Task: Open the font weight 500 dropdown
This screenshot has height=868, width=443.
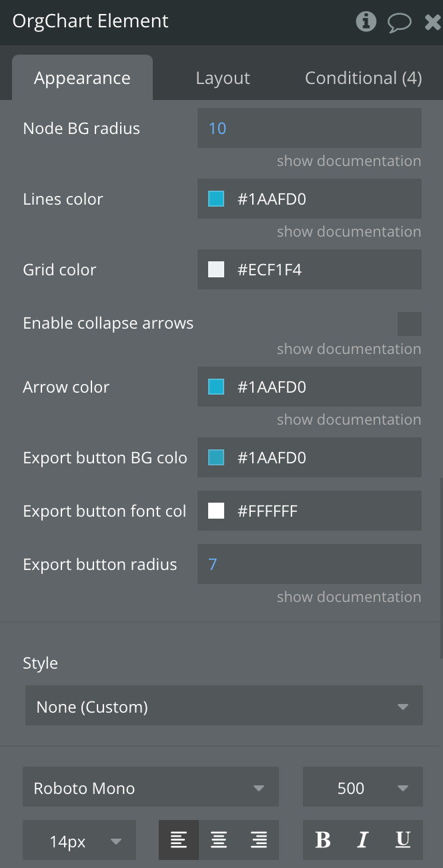Action: click(x=363, y=787)
